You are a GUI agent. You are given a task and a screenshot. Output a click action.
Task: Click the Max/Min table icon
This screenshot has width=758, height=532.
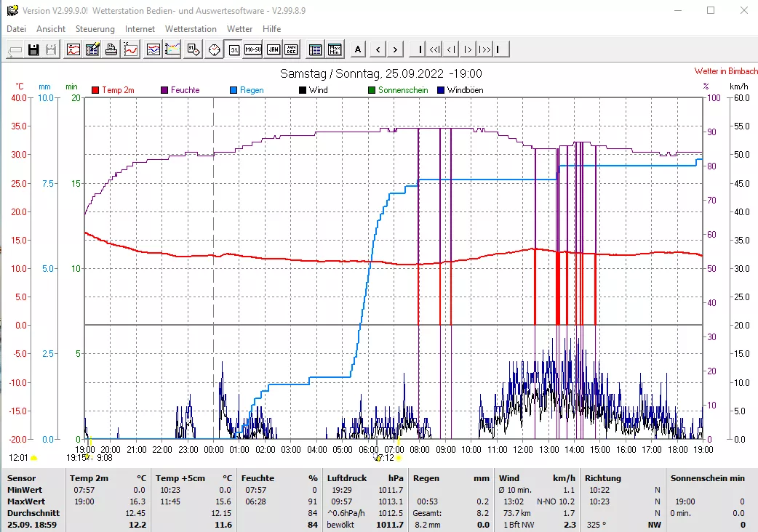(x=335, y=49)
